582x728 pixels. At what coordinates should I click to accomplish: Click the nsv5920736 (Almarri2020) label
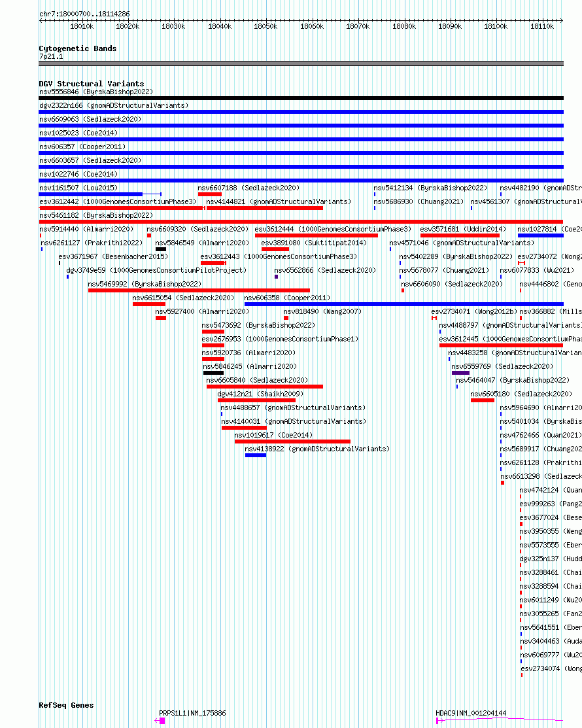(x=248, y=353)
